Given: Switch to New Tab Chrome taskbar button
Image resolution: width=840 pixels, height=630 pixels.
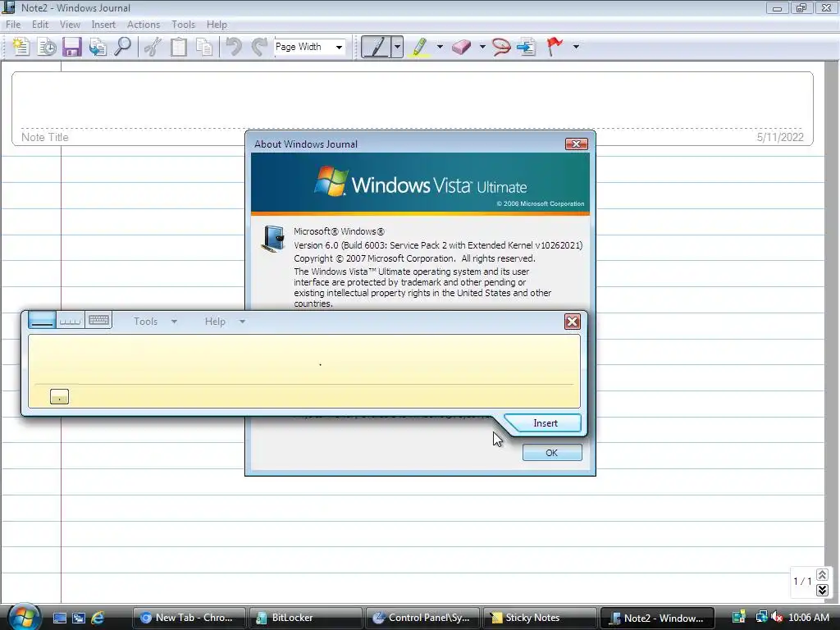Looking at the screenshot, I should pyautogui.click(x=189, y=618).
